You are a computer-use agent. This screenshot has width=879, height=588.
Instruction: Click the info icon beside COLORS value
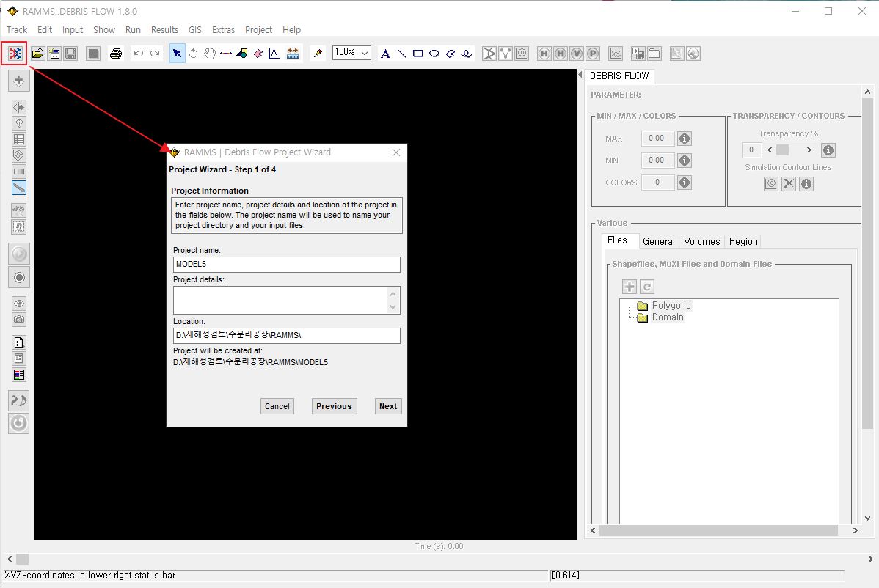click(685, 183)
